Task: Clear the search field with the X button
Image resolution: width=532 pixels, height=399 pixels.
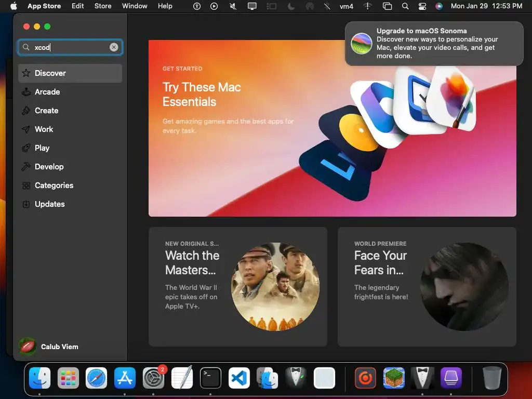Action: pyautogui.click(x=114, y=47)
